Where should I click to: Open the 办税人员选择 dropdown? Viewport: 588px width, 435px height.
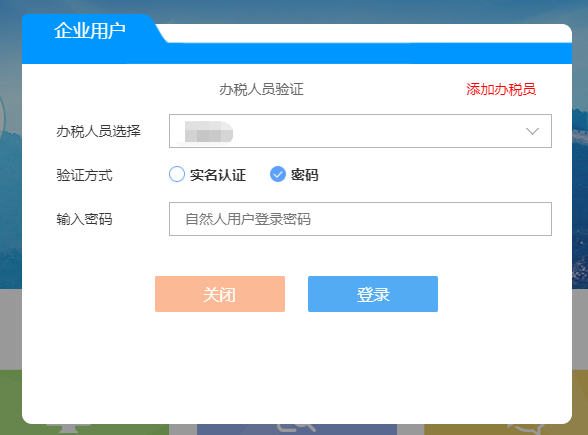tap(360, 131)
